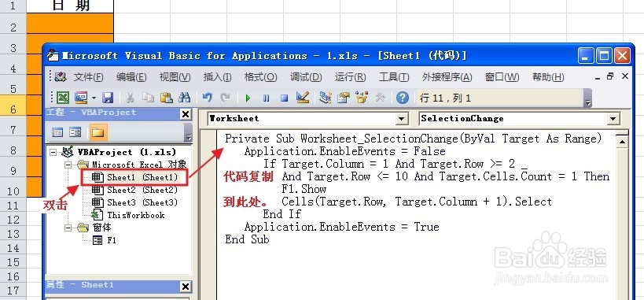Click the Cut scissors icon
This screenshot has width=644, height=300.
(131, 98)
